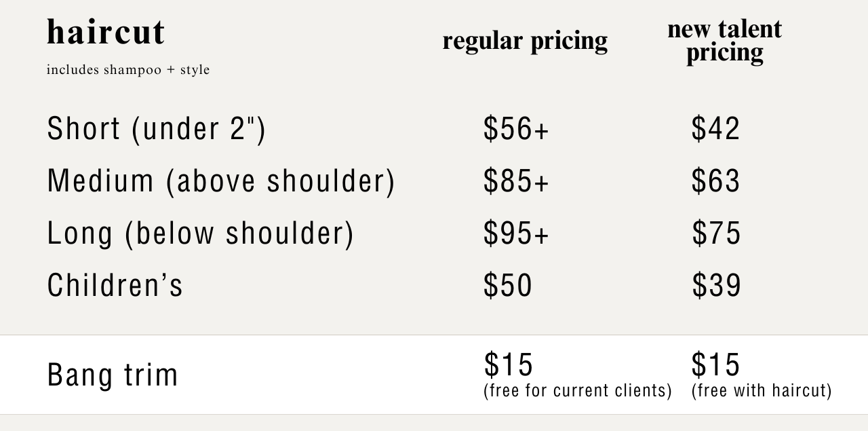Click the $95+ regular long price
Viewport: 868px width, 431px height.
(515, 233)
